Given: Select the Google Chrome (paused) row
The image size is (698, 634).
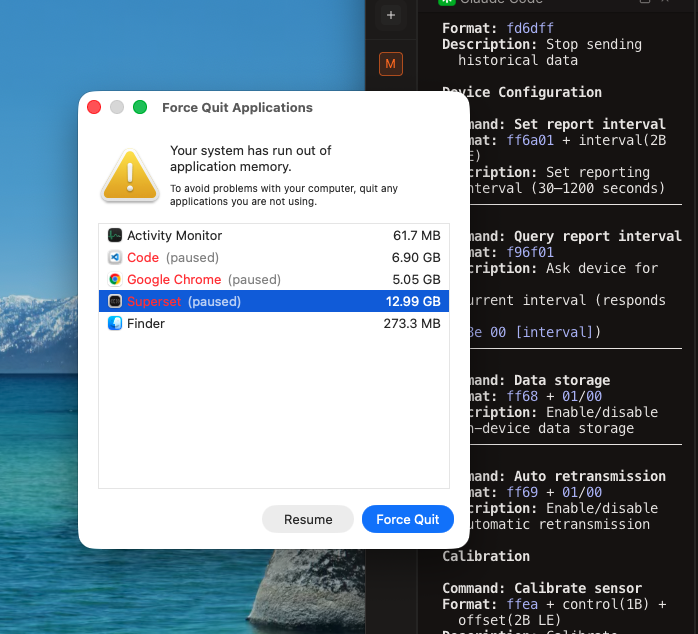Looking at the screenshot, I should tap(274, 279).
